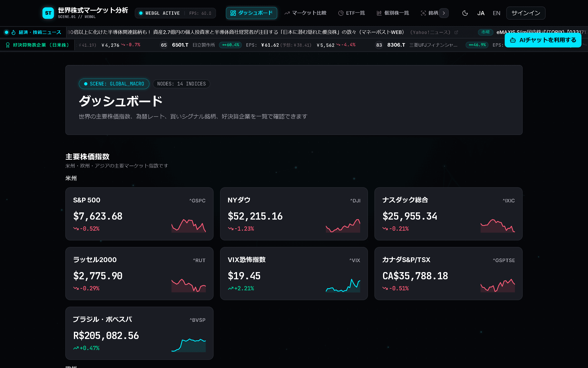Open the マーケット比較 tab
The height and width of the screenshot is (368, 588).
pyautogui.click(x=305, y=13)
